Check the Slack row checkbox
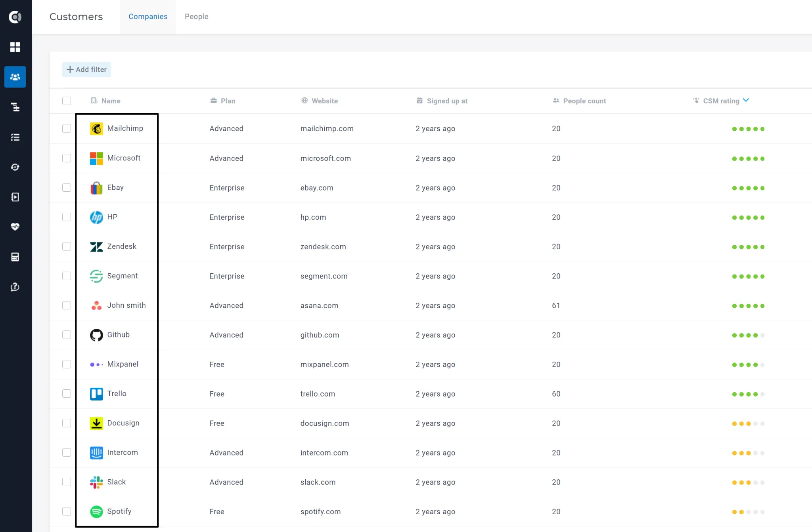Viewport: 812px width, 532px height. tap(67, 482)
